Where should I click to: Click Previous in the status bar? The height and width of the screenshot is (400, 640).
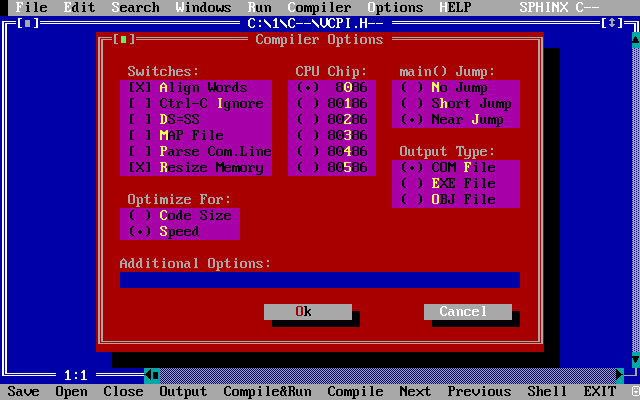479,391
